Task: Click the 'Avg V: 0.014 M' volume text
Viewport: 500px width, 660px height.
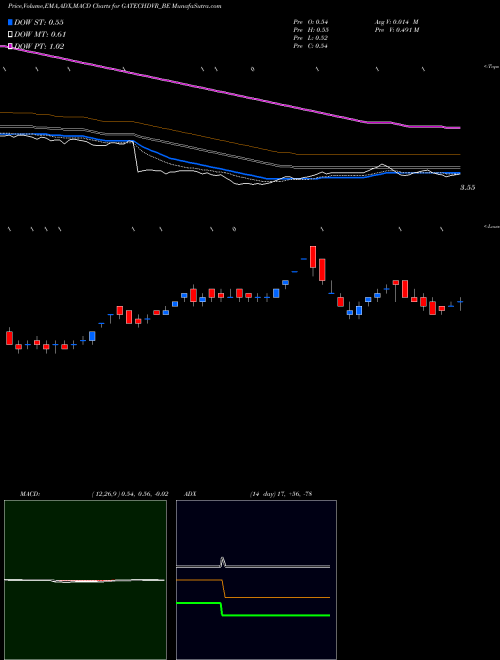Action: point(396,22)
